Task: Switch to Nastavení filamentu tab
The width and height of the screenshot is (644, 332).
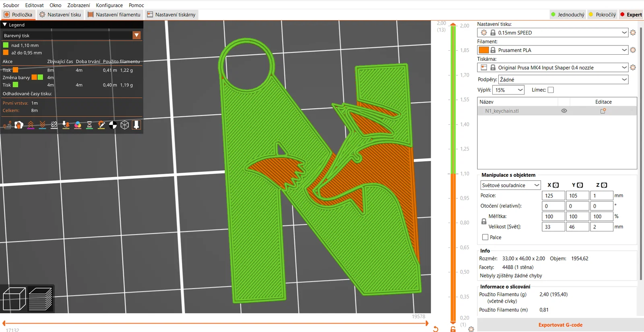Action: pos(114,14)
